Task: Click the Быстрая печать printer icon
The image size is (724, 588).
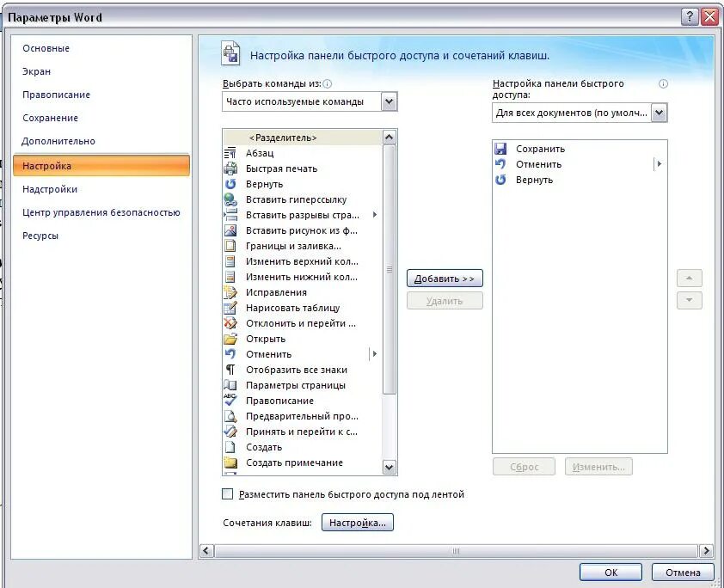Action: click(x=230, y=168)
